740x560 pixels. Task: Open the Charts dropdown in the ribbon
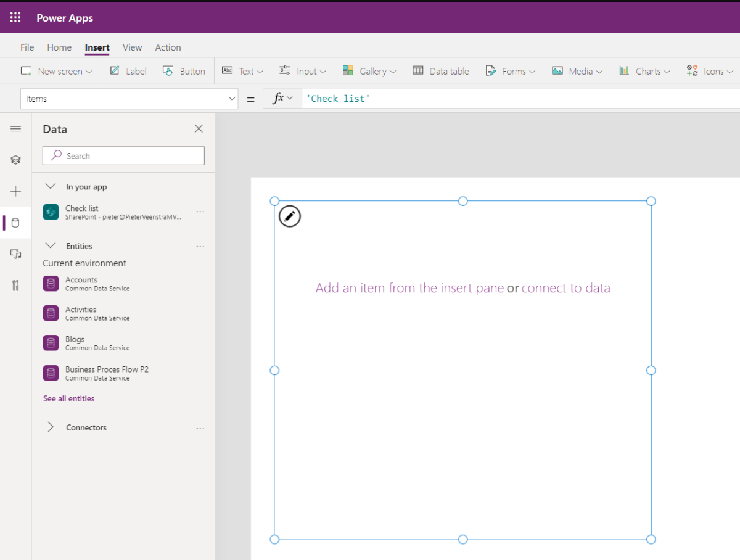click(644, 71)
